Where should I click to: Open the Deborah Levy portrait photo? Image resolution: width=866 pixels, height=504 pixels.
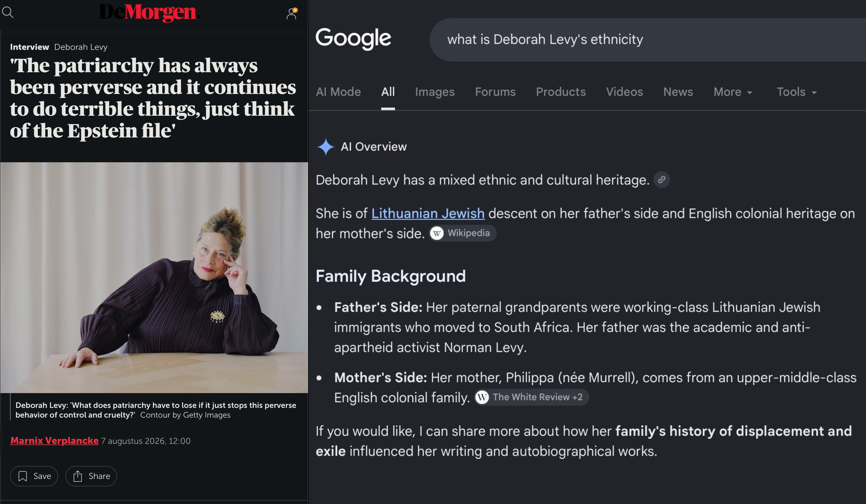tap(154, 277)
